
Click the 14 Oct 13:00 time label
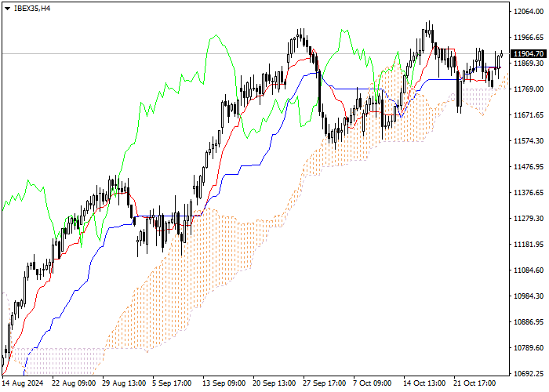[424, 383]
